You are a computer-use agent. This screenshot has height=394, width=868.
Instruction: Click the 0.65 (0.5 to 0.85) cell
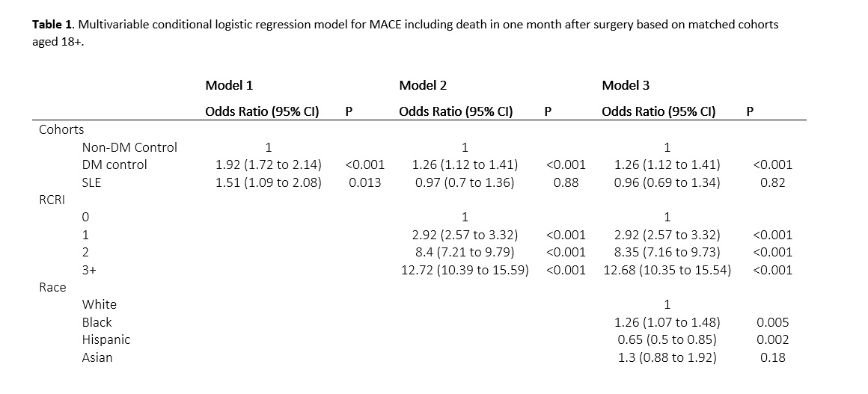coord(667,339)
